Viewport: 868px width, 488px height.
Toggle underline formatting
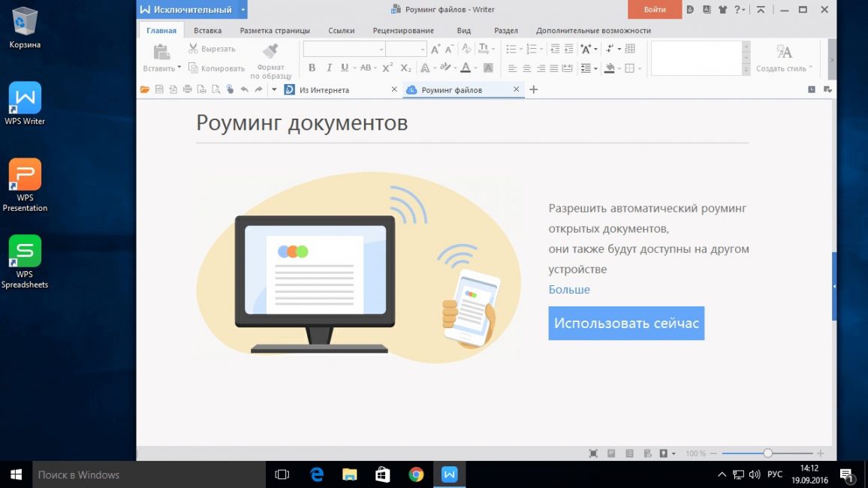(345, 68)
